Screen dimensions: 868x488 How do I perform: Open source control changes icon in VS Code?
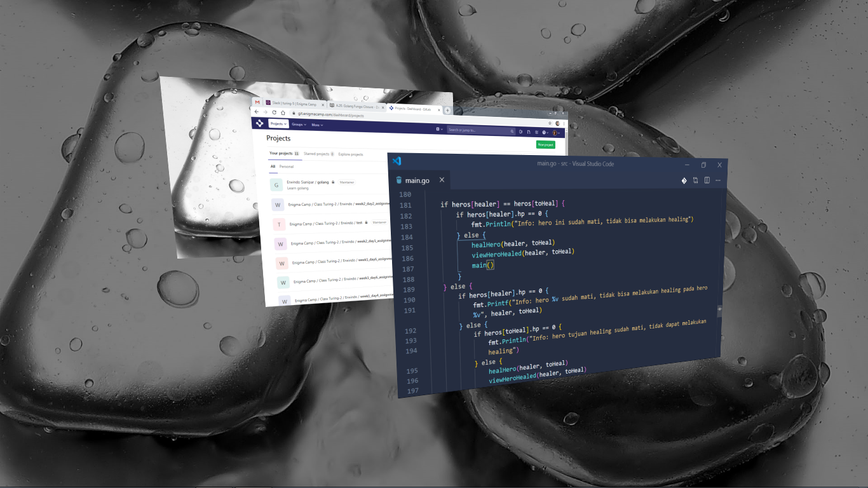coord(684,180)
